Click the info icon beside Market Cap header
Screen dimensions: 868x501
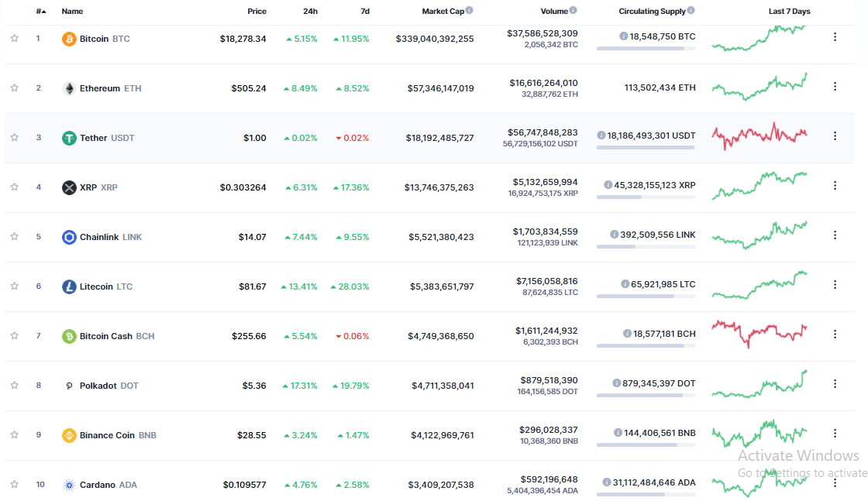[x=470, y=10]
